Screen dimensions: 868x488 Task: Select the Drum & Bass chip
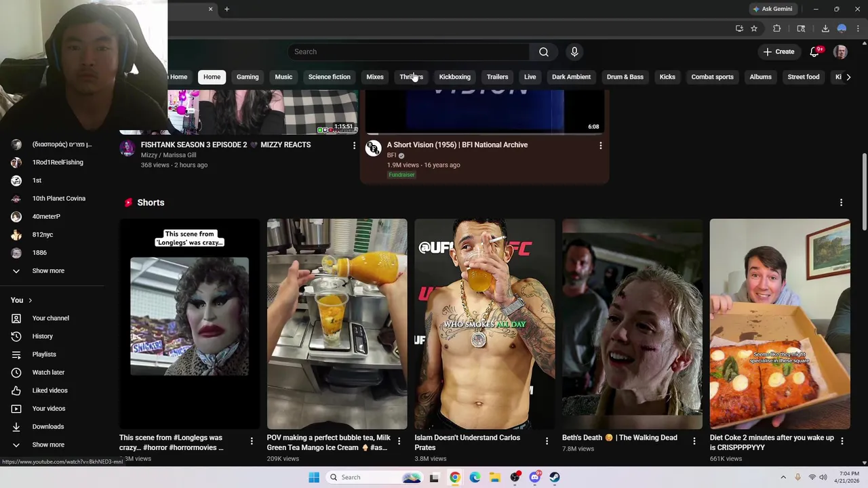pos(625,77)
